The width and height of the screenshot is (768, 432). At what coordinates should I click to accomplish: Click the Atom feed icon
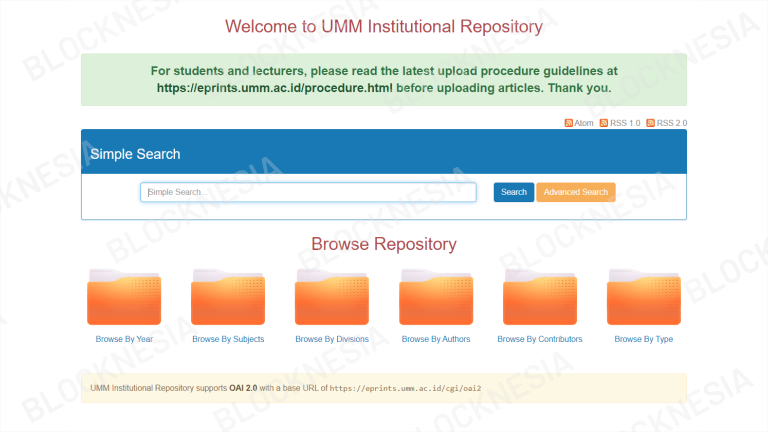[x=568, y=123]
